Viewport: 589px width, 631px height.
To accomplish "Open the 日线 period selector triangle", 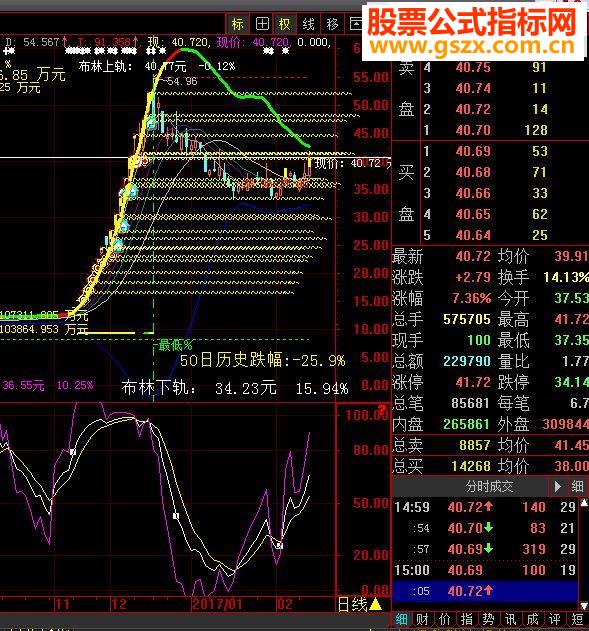I will [x=376, y=604].
